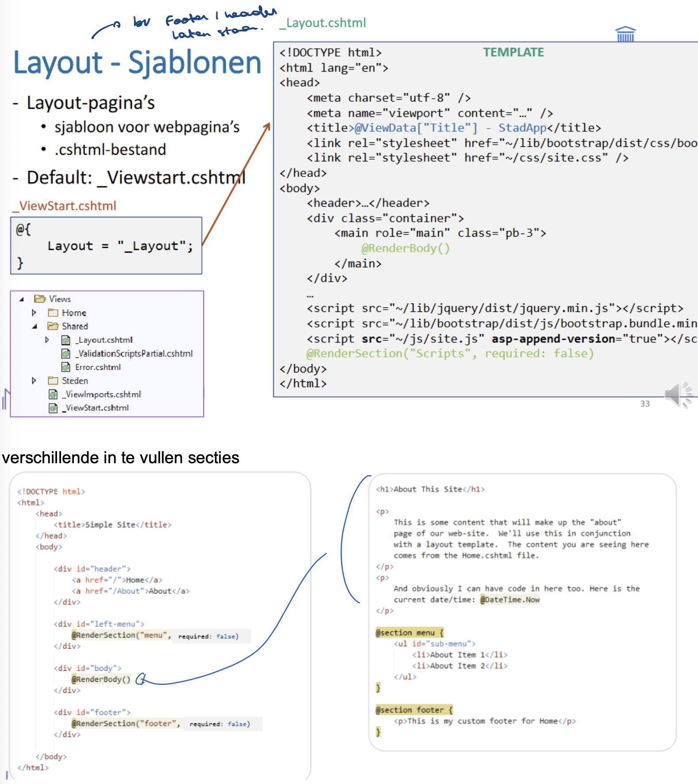Select _ViewImports.cshtml in the tree
This screenshot has width=698, height=784.
102,394
